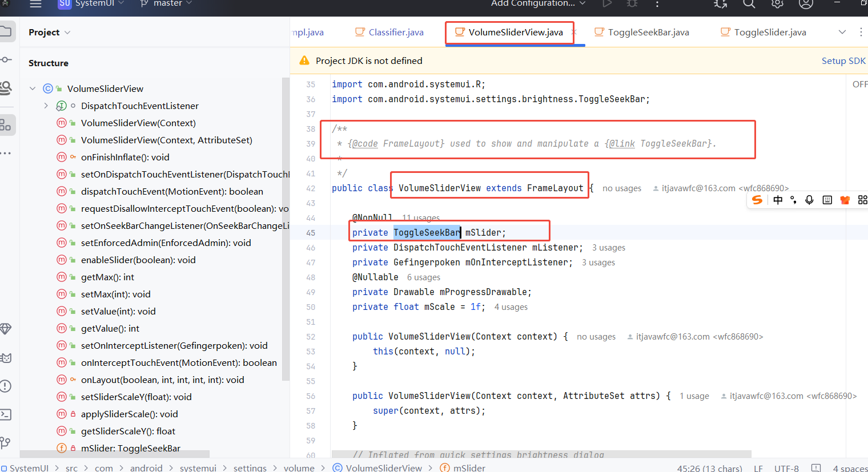Click the 'src' breadcrumb in navigation bar
The height and width of the screenshot is (472, 868).
pyautogui.click(x=71, y=468)
